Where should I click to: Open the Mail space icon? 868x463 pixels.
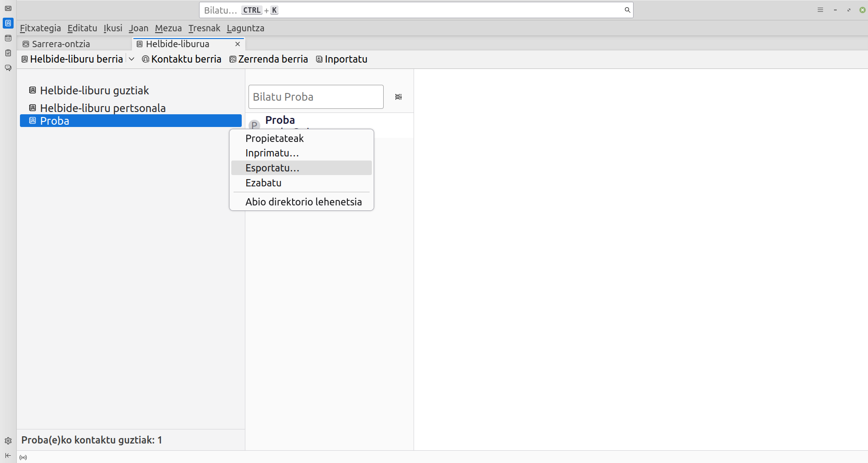pos(8,9)
